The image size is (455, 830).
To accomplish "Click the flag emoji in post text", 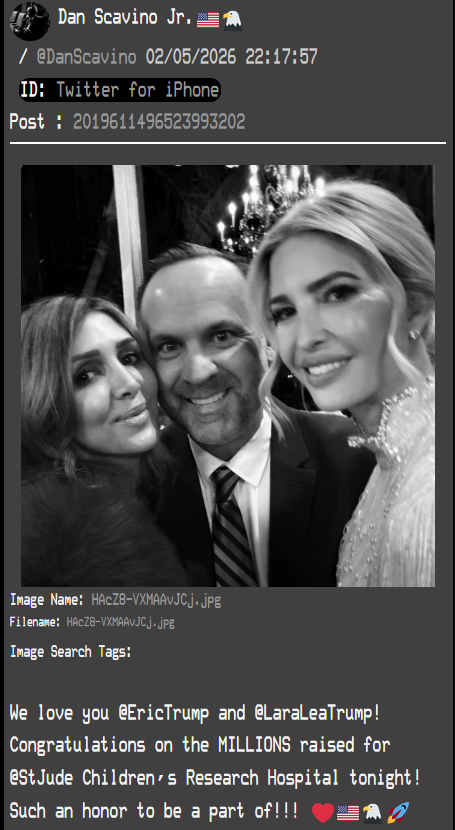I will click(348, 813).
